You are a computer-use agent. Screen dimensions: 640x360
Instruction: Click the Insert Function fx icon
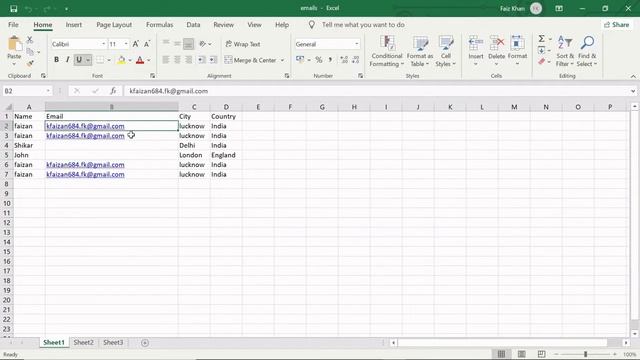pyautogui.click(x=113, y=91)
